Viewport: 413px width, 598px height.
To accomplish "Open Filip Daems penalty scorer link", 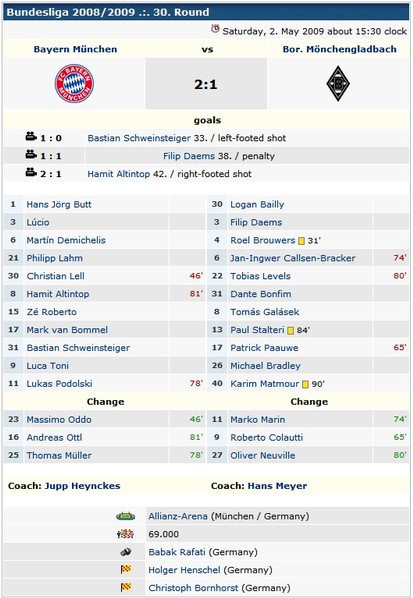I will point(189,156).
